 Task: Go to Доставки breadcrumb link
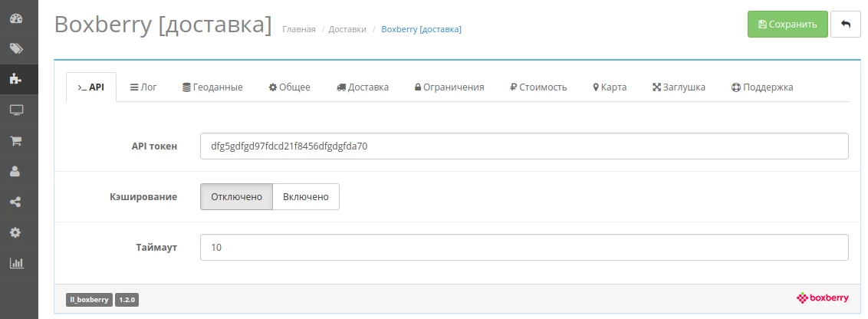pyautogui.click(x=347, y=29)
